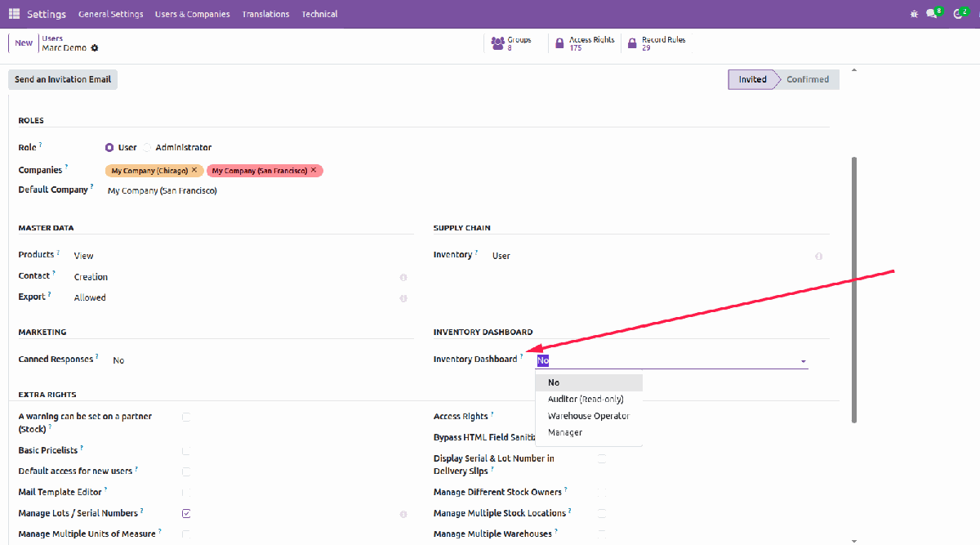Select the Administrator role radio button

tap(147, 148)
